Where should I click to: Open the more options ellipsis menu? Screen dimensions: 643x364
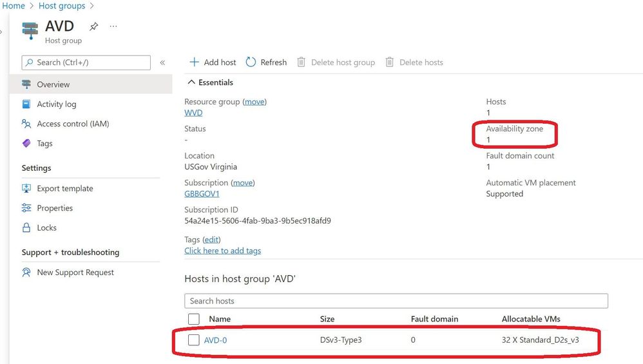[113, 26]
